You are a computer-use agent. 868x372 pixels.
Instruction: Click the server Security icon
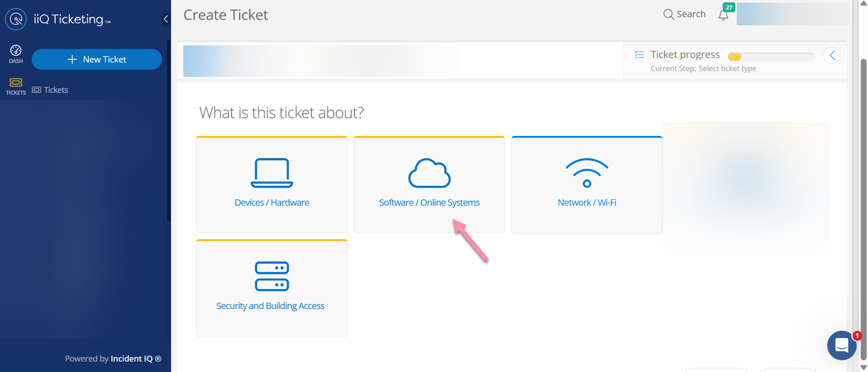point(272,276)
